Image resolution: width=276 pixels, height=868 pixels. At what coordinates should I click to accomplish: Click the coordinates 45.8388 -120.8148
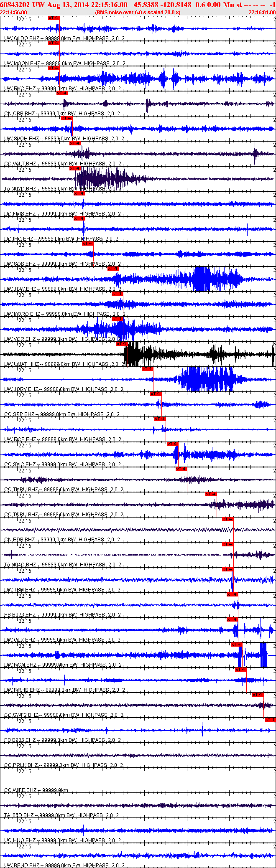(x=163, y=5)
